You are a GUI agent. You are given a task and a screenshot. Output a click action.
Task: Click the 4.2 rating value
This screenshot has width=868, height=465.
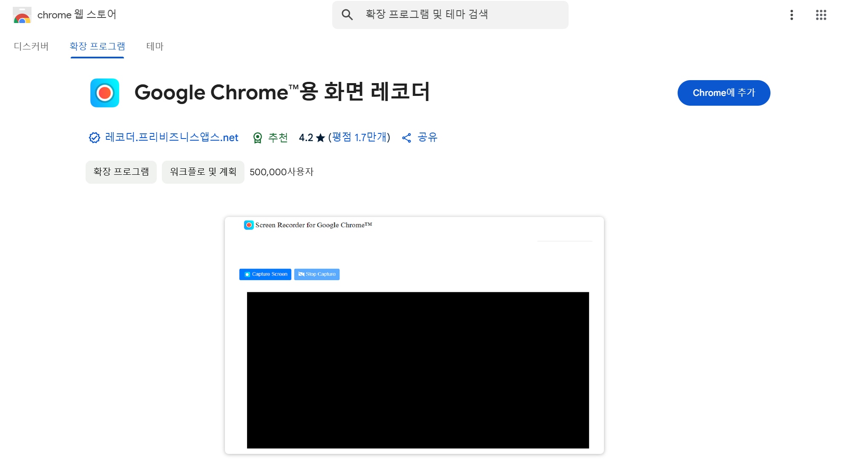pos(306,138)
